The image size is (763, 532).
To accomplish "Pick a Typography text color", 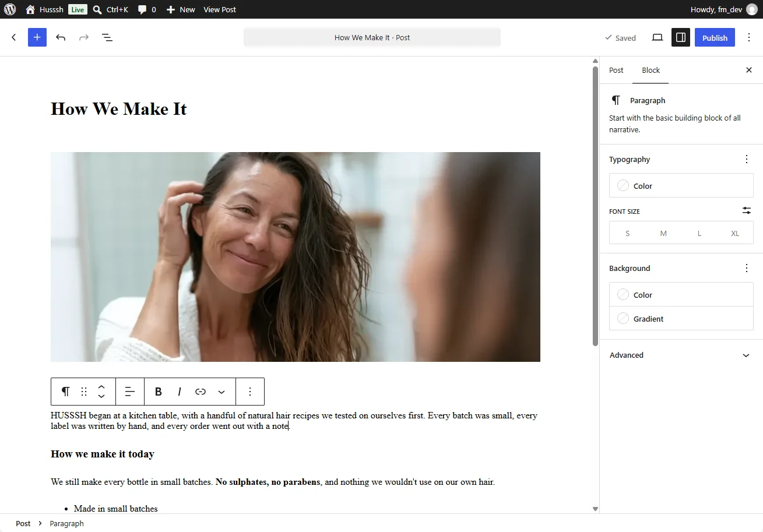I will (681, 186).
